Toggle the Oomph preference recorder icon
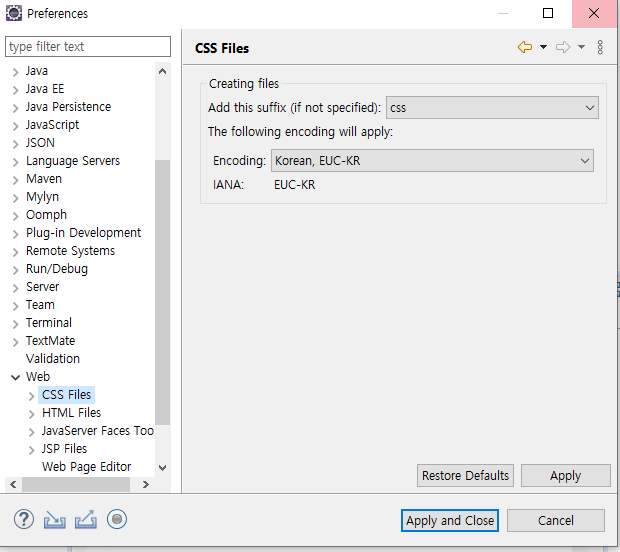Screen dimensions: 620x552 117,519
